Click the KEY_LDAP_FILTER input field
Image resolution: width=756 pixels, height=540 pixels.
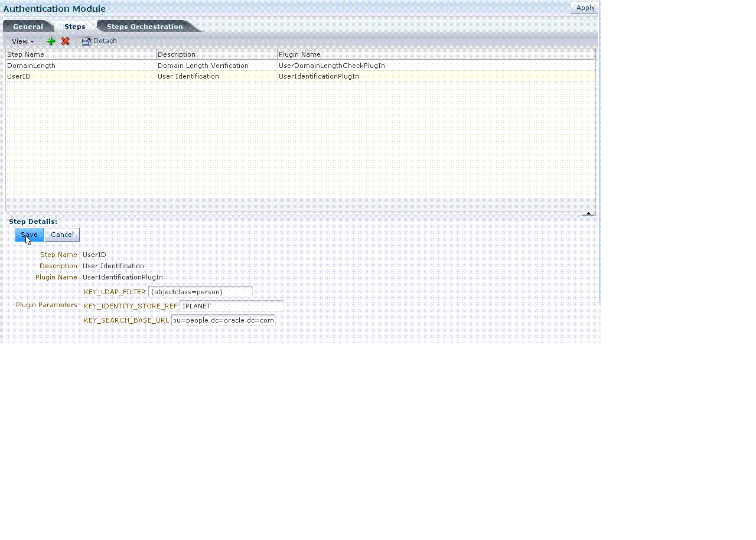coord(200,291)
